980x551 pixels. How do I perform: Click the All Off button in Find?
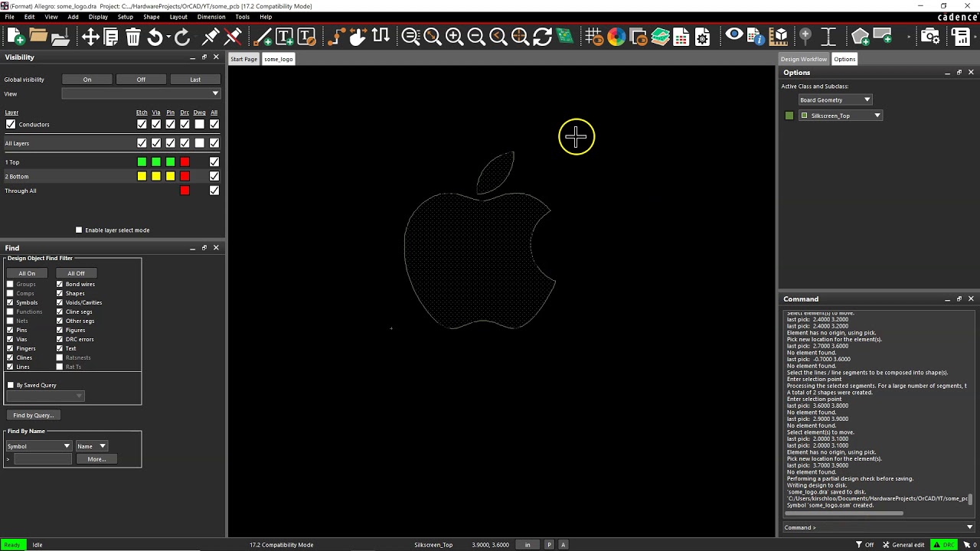[x=76, y=273]
